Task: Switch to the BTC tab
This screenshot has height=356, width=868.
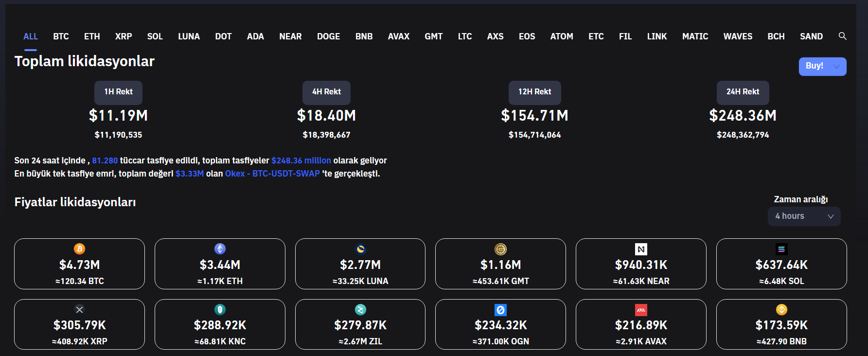Action: pos(61,36)
